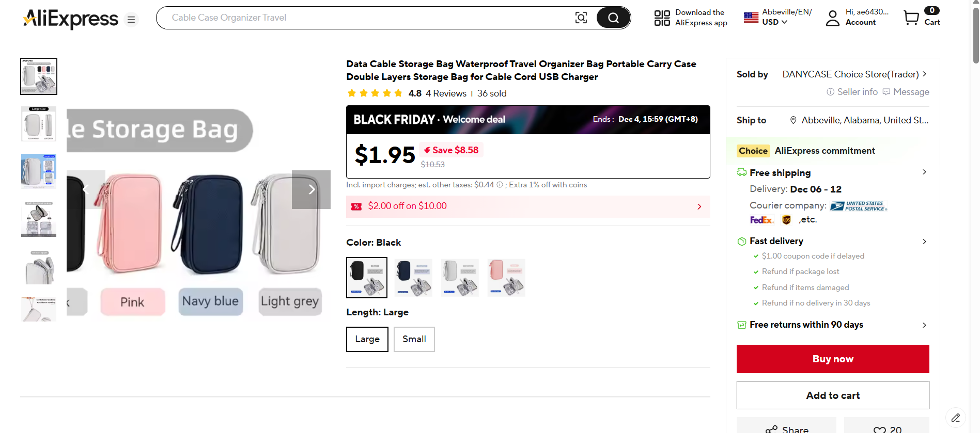Click the QR code app download icon
This screenshot has width=980, height=433.
[662, 18]
